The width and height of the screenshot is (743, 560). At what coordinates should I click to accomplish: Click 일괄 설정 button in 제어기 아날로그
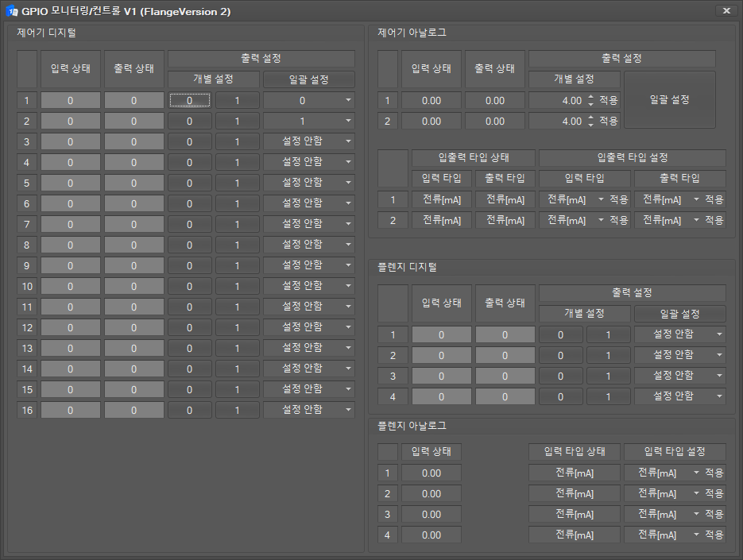669,100
